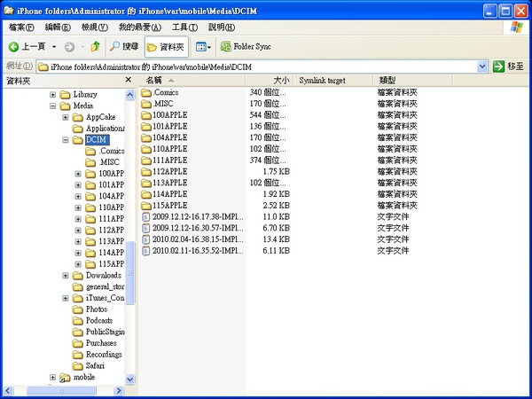Viewport: 532px width, 399px height.
Task: Expand the Downloads folder in the tree
Action: (66, 276)
